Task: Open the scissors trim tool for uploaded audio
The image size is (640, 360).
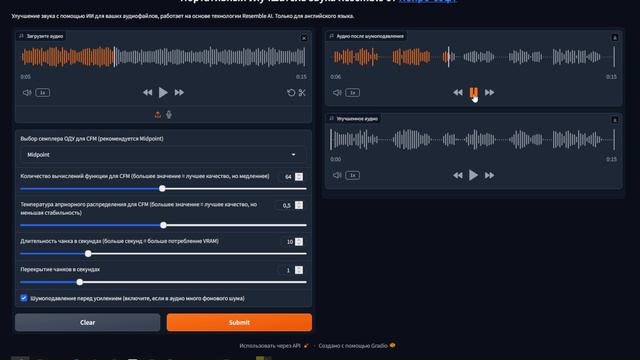Action: 302,93
